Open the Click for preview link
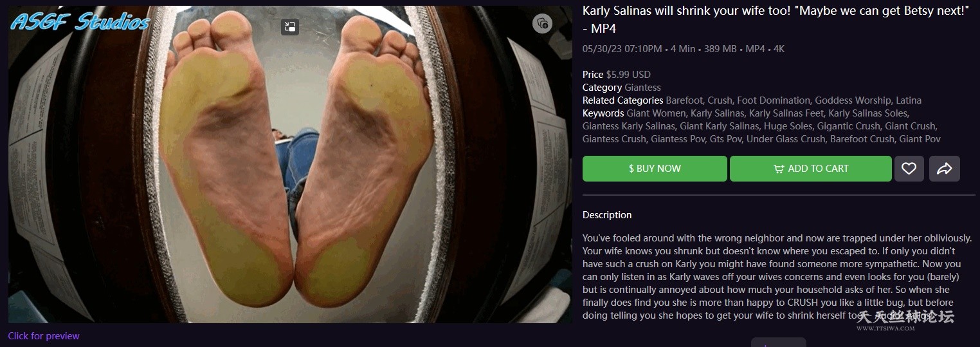Screen dimensions: 980x347 44,336
